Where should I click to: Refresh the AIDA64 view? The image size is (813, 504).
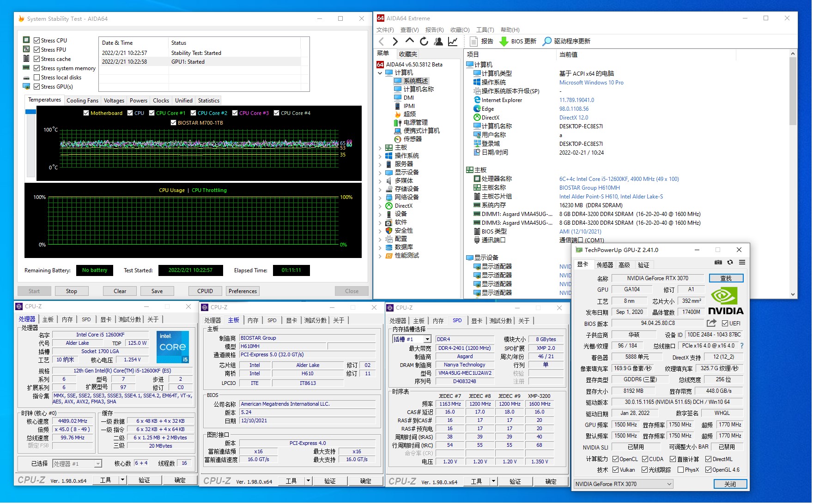[424, 42]
